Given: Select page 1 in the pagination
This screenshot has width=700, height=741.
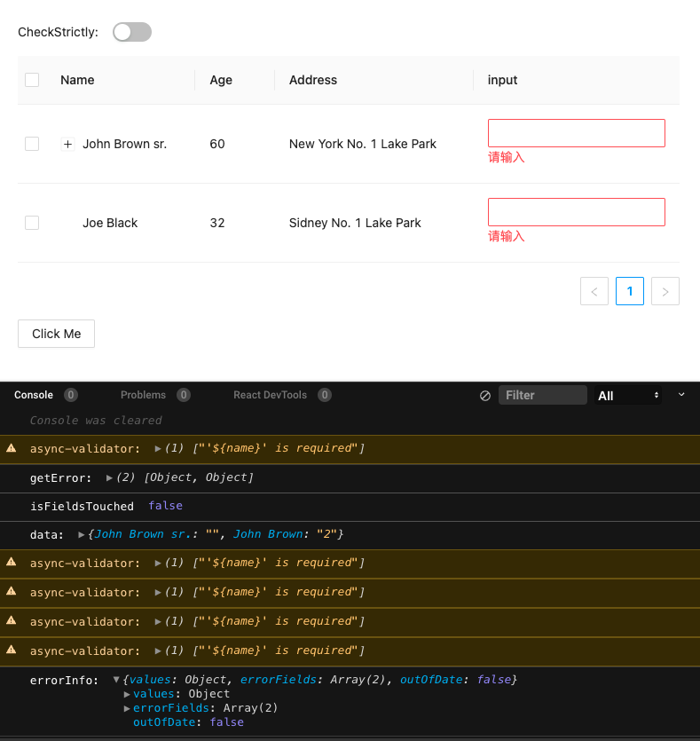Looking at the screenshot, I should (630, 290).
